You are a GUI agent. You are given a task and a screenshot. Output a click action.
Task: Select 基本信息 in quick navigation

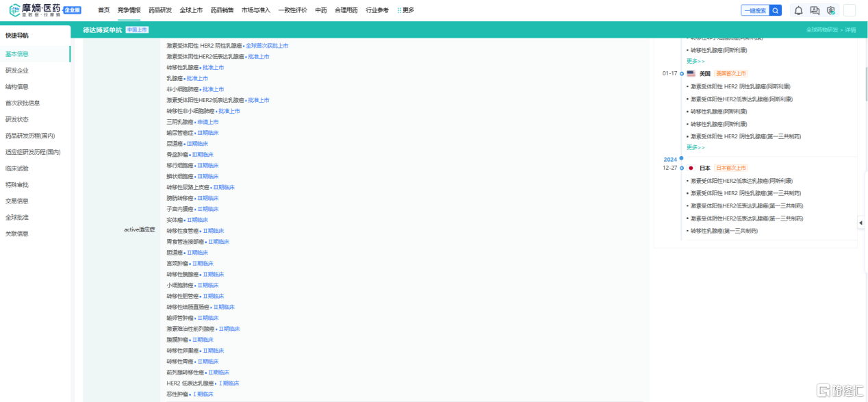point(17,54)
